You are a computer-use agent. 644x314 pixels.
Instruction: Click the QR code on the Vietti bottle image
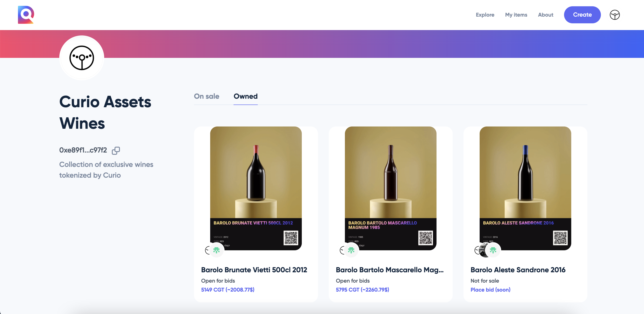pyautogui.click(x=291, y=238)
